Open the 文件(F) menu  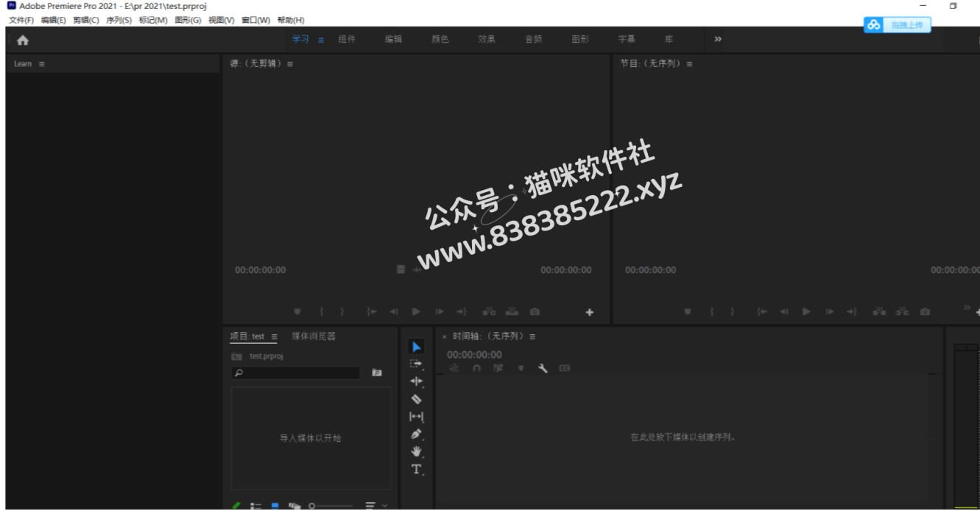coord(21,20)
